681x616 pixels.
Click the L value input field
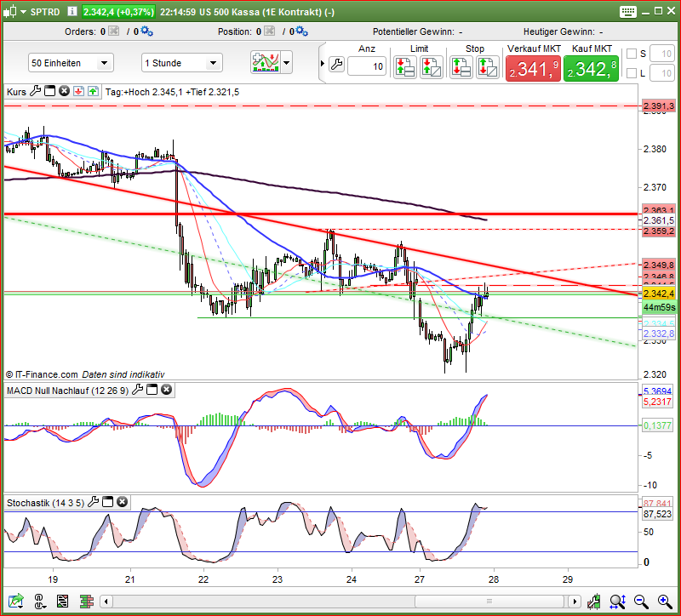[662, 73]
